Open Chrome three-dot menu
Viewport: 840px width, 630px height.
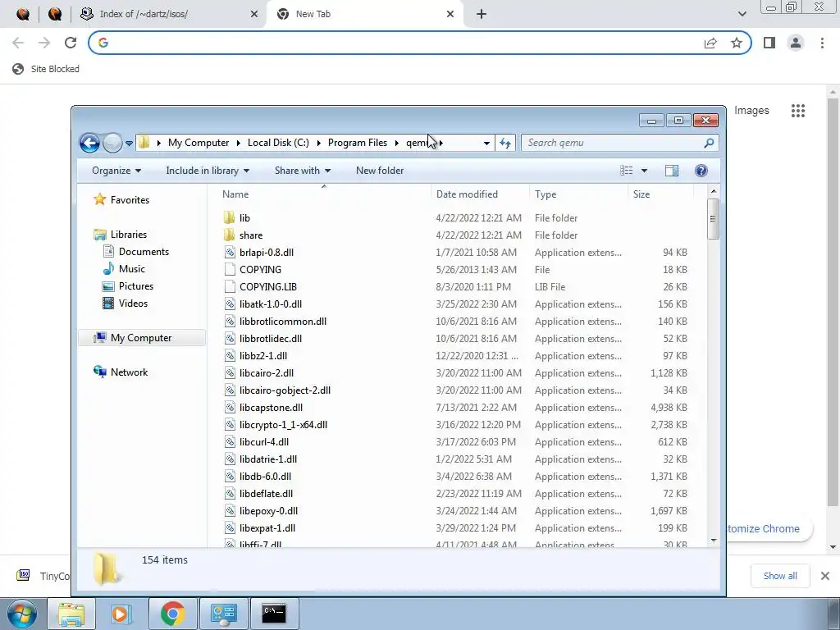coord(822,43)
